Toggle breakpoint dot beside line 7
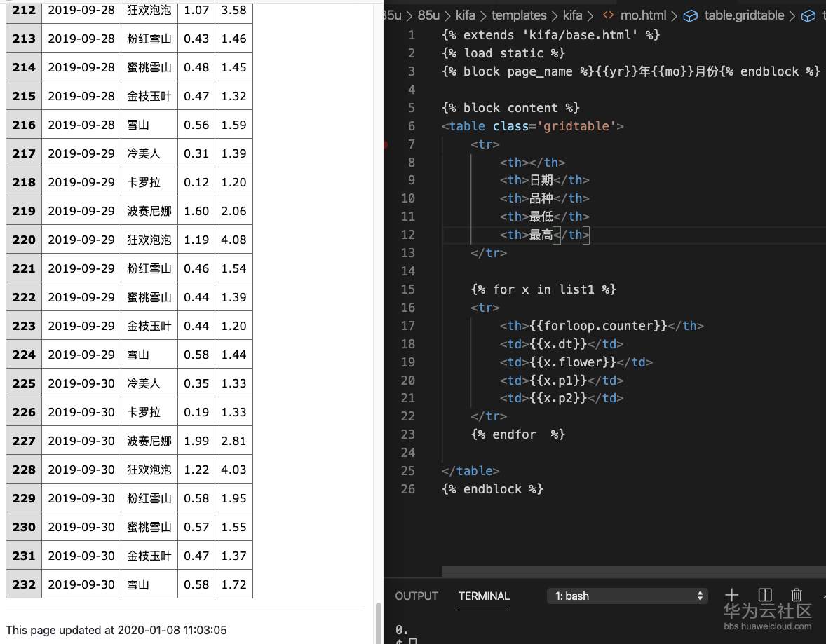 (x=386, y=144)
